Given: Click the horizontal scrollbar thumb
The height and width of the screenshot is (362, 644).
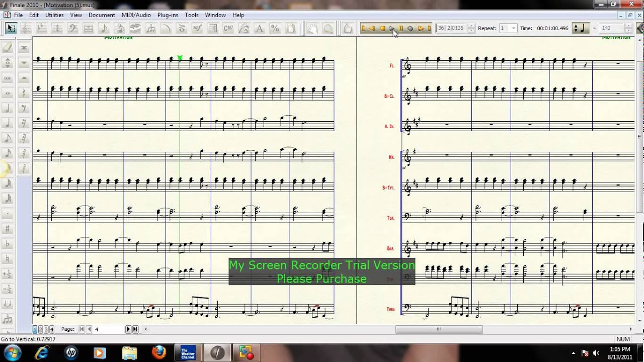Looking at the screenshot, I should (x=439, y=329).
